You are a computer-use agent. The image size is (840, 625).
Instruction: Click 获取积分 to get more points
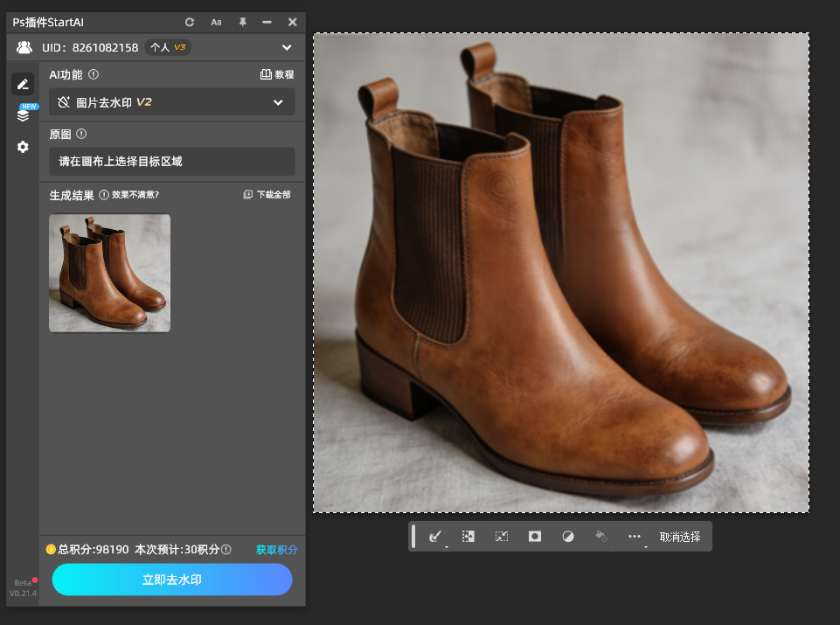click(x=276, y=550)
